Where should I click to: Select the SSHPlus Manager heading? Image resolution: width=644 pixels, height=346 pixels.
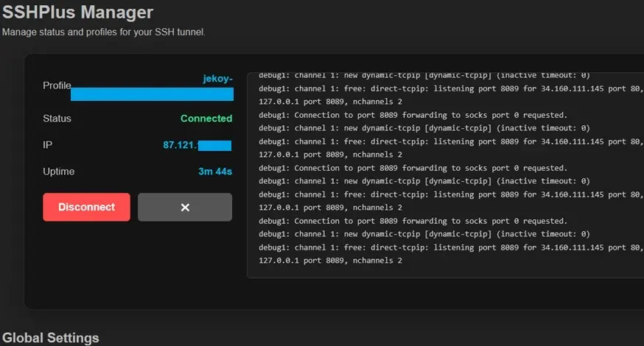pyautogui.click(x=77, y=13)
